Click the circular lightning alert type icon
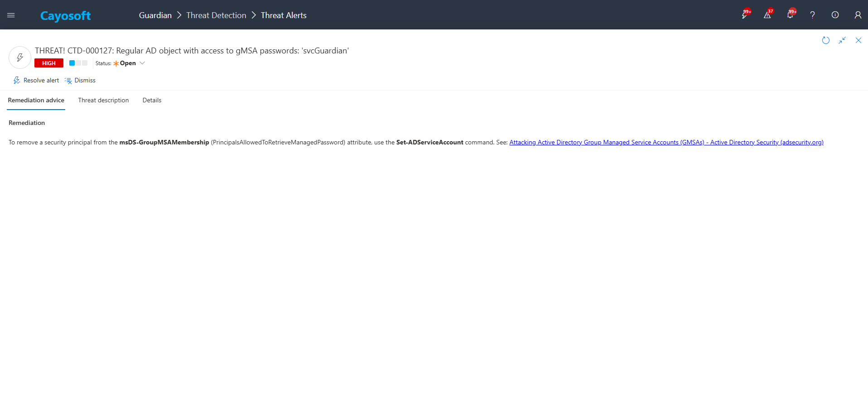The image size is (868, 412). point(20,57)
